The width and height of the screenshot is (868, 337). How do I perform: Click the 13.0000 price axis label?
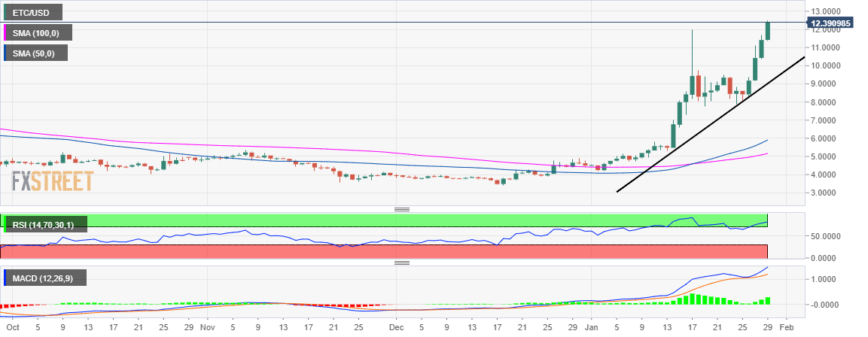pos(828,11)
